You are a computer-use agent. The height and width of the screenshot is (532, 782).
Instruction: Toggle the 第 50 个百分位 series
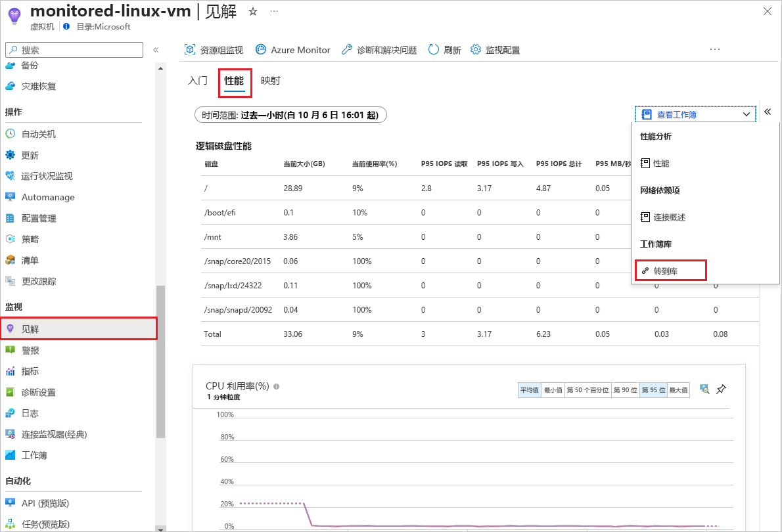pyautogui.click(x=587, y=390)
